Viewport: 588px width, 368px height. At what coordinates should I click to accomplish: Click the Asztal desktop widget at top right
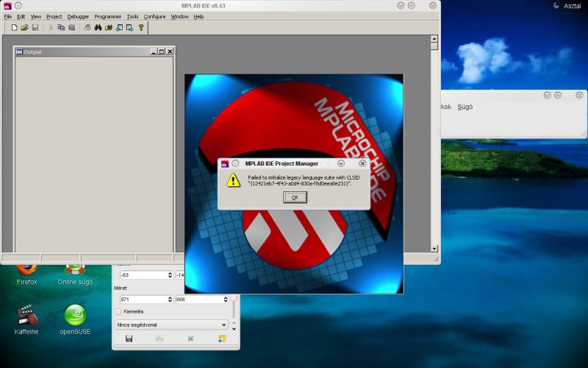click(567, 6)
